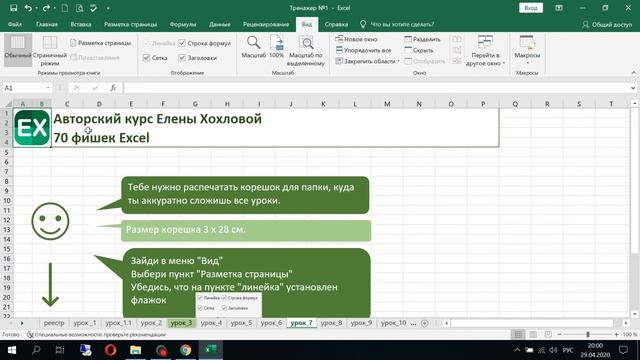Open print preview from quick access toolbar
This screenshot has width=640, height=360.
79,8
